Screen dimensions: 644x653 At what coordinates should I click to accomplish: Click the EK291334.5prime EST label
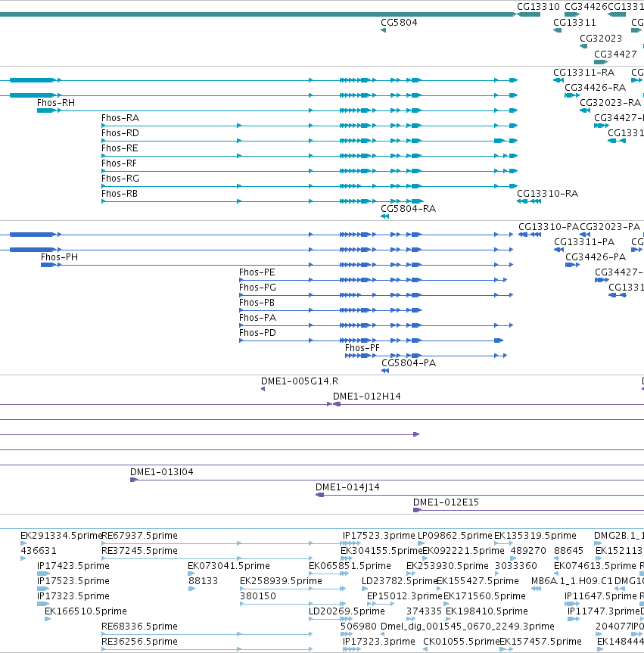(x=61, y=536)
